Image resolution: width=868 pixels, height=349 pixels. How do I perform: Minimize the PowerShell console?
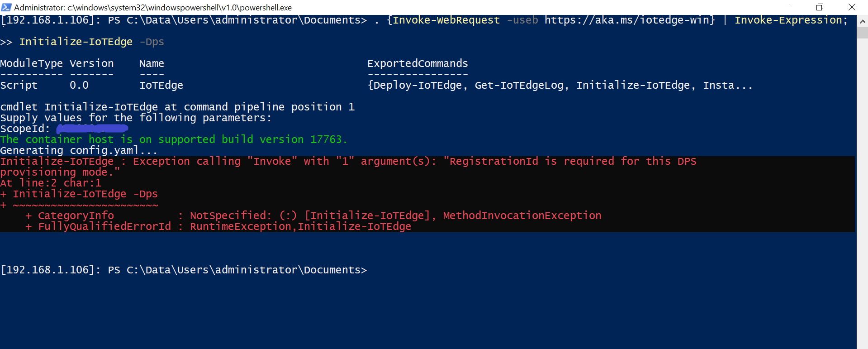(x=789, y=7)
